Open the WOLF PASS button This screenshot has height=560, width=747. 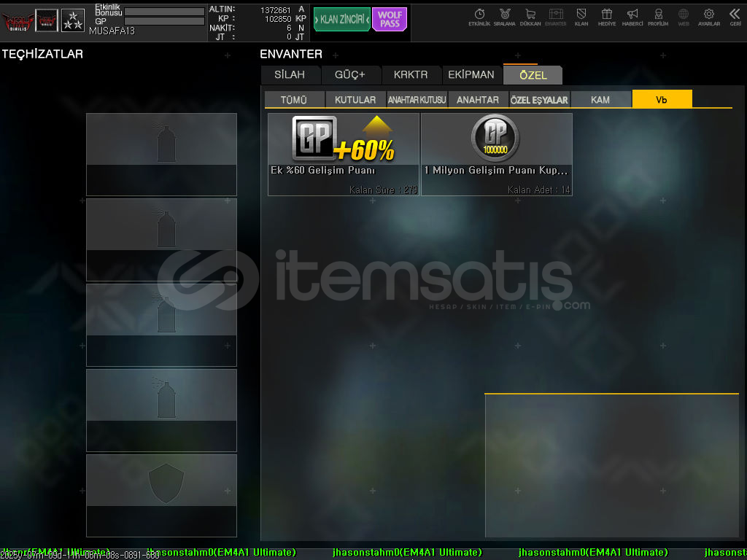point(390,20)
